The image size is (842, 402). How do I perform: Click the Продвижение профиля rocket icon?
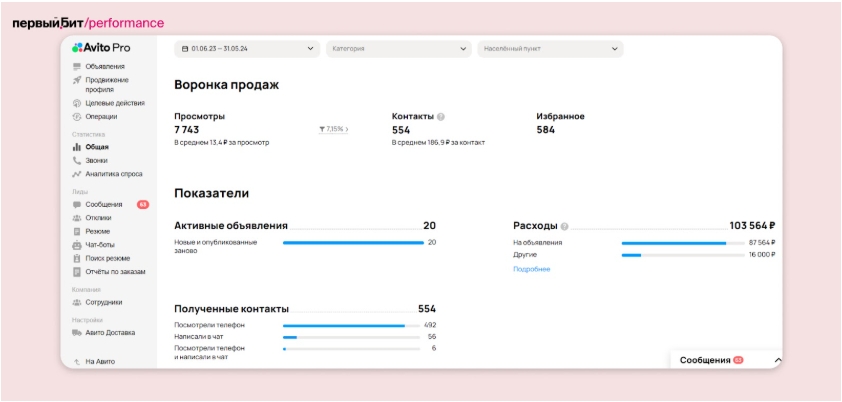[77, 80]
